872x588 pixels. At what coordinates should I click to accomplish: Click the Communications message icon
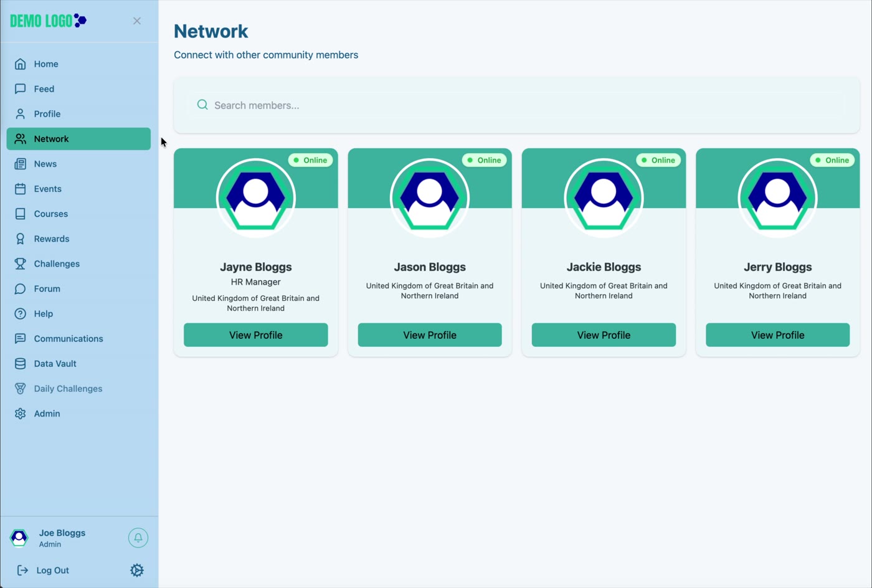tap(21, 338)
